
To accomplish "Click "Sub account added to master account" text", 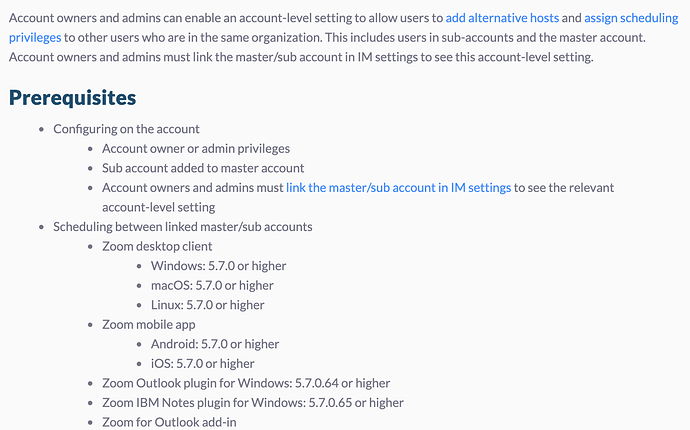I will pyautogui.click(x=203, y=168).
